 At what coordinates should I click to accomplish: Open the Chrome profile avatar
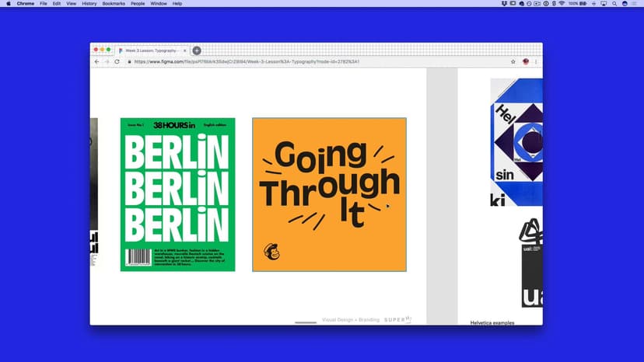(x=525, y=61)
